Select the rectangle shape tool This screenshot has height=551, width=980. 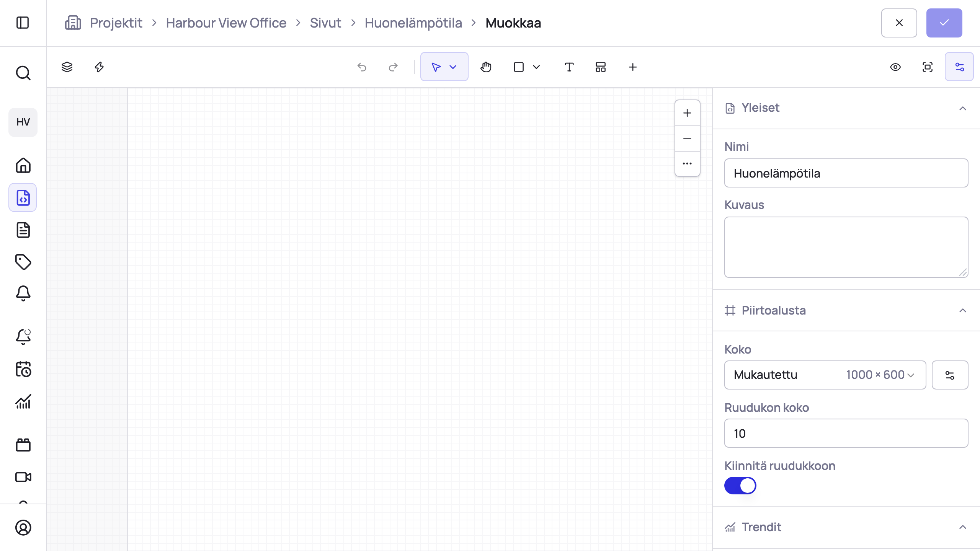pyautogui.click(x=519, y=67)
